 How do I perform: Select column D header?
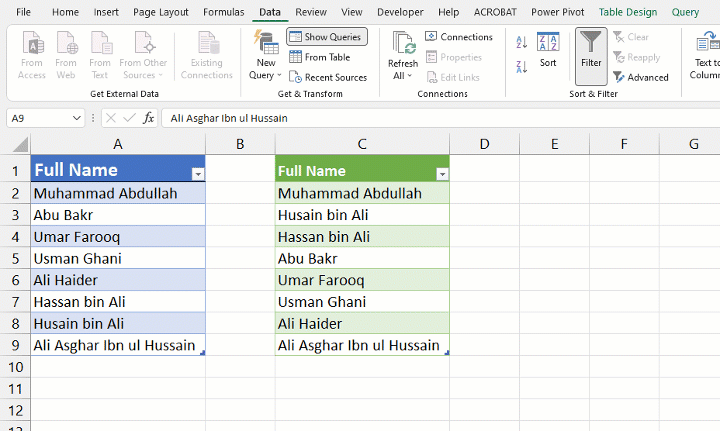point(484,144)
